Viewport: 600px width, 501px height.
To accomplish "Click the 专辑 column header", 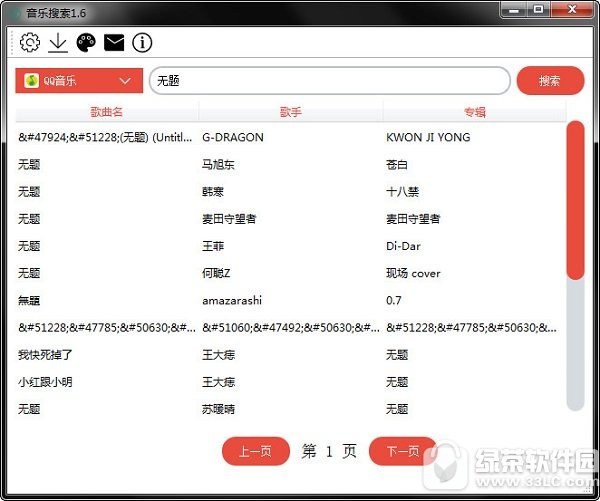I will point(475,112).
